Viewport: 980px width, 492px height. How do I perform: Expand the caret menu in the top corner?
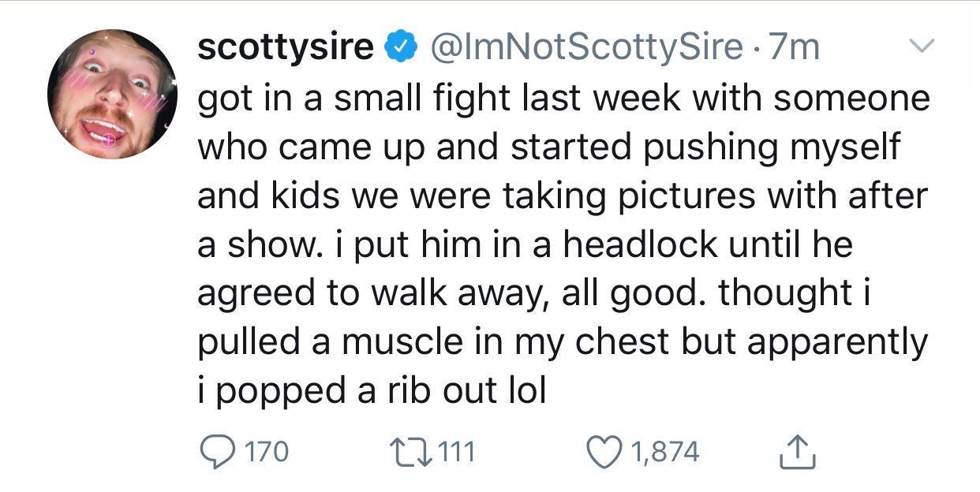[923, 46]
